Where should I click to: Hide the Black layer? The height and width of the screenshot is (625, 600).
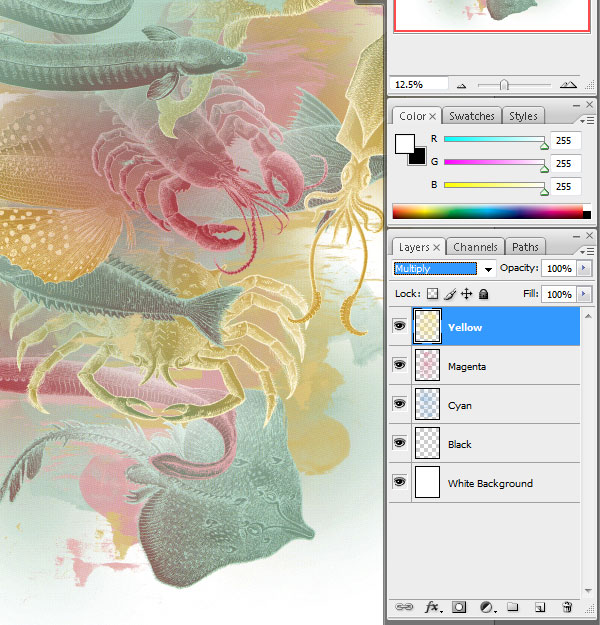point(399,443)
